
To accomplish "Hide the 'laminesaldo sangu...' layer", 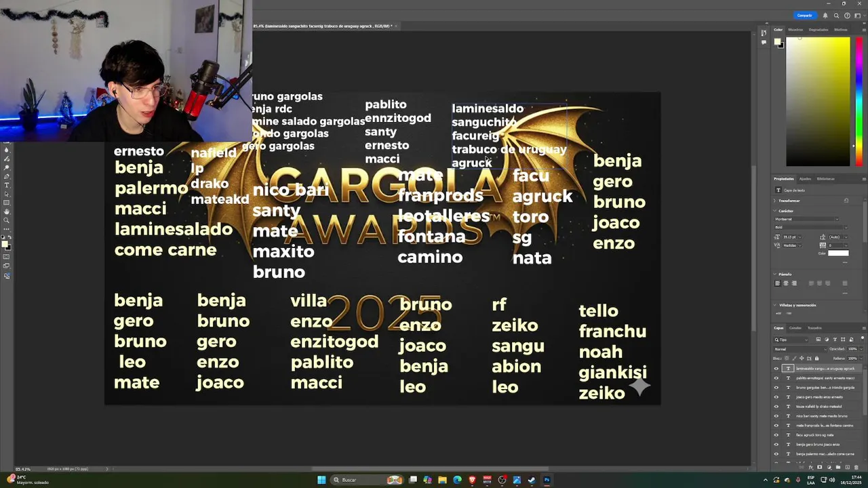I will point(776,369).
